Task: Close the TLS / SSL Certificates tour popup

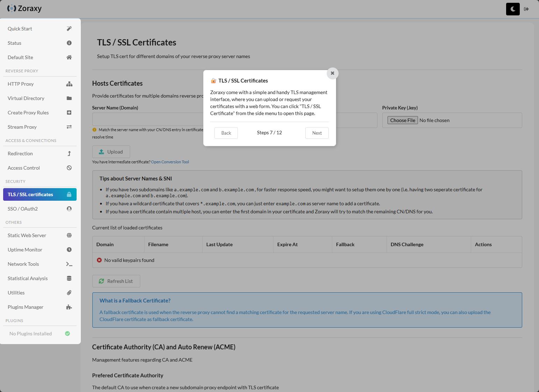Action: [x=333, y=73]
